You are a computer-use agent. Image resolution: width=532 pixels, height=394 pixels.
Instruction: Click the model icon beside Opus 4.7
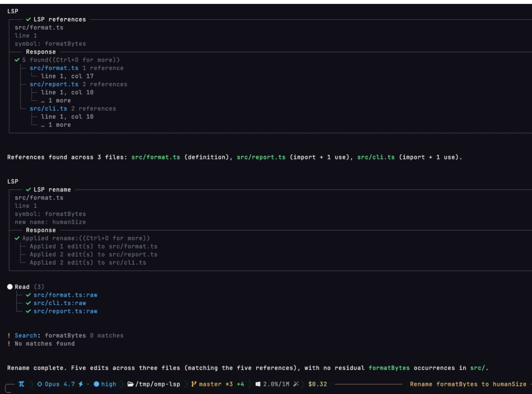pyautogui.click(x=40, y=384)
